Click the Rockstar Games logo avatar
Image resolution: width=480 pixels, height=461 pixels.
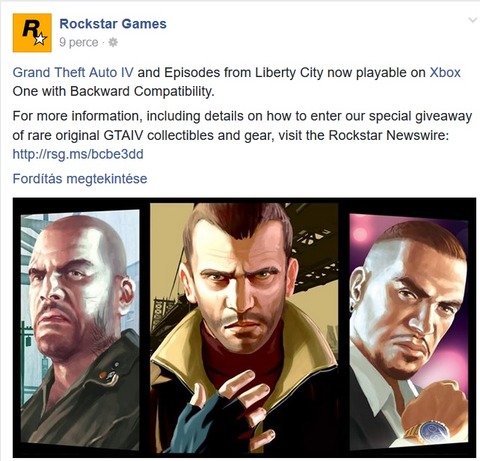tap(32, 33)
